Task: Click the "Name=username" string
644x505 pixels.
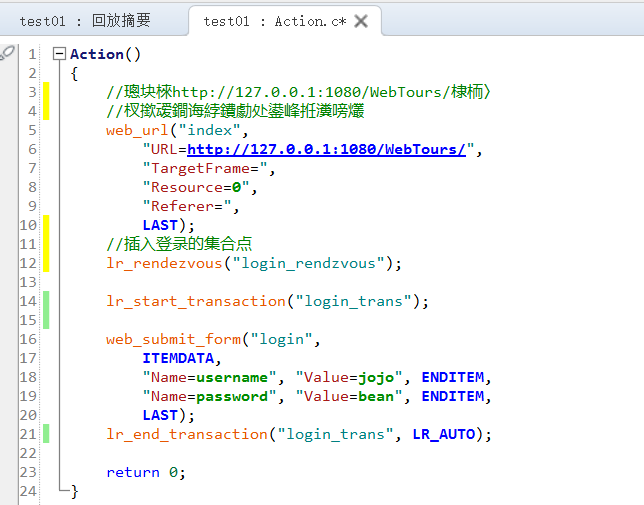Action: [x=209, y=377]
